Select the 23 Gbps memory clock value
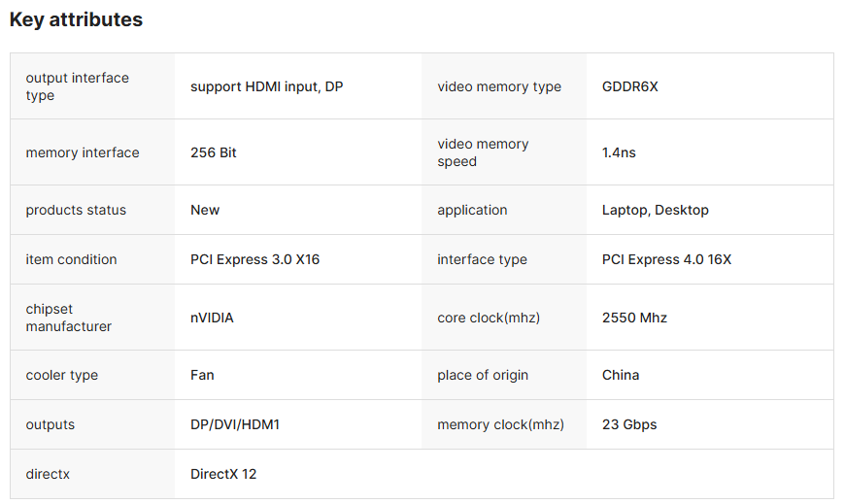Screen dimensions: 845x504 click(629, 424)
